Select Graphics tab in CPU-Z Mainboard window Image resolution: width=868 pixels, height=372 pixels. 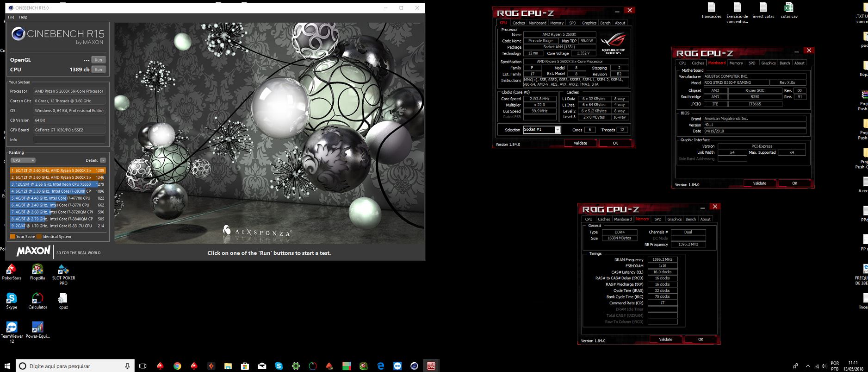(x=768, y=63)
